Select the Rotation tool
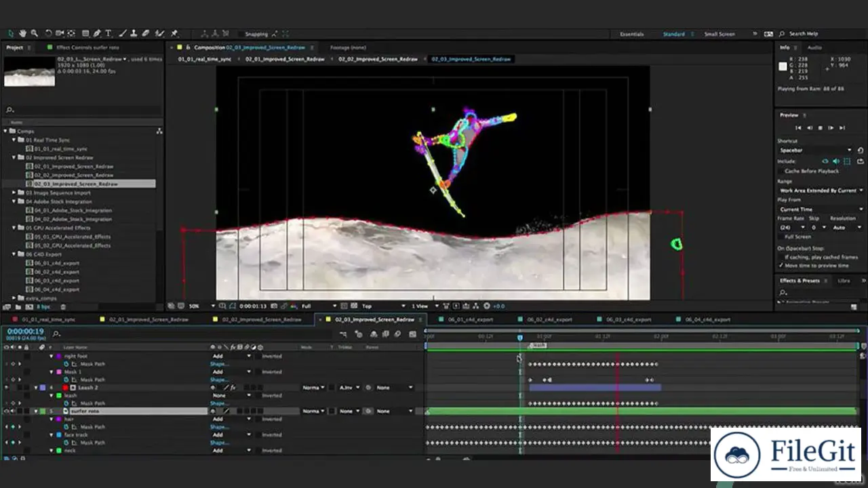The width and height of the screenshot is (868, 488). pyautogui.click(x=48, y=33)
